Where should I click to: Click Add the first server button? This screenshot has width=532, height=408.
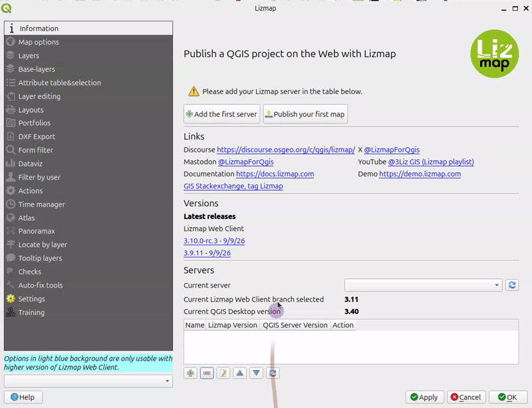pos(222,114)
